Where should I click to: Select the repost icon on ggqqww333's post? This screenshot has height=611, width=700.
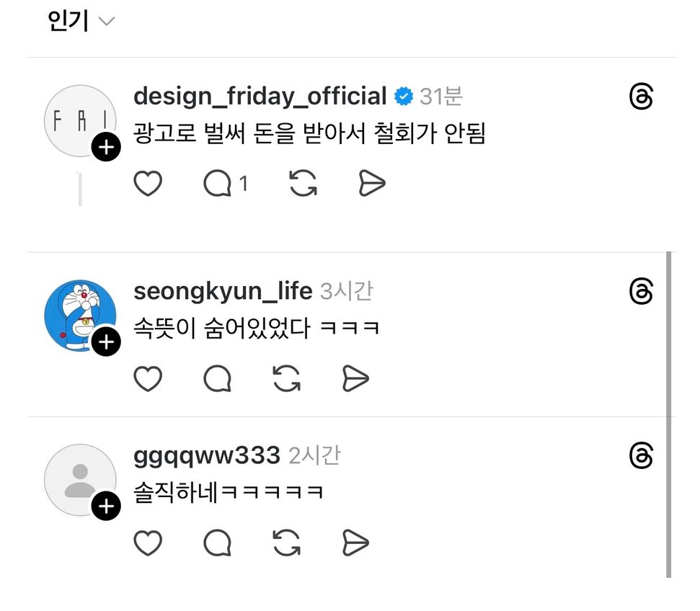pyautogui.click(x=286, y=544)
